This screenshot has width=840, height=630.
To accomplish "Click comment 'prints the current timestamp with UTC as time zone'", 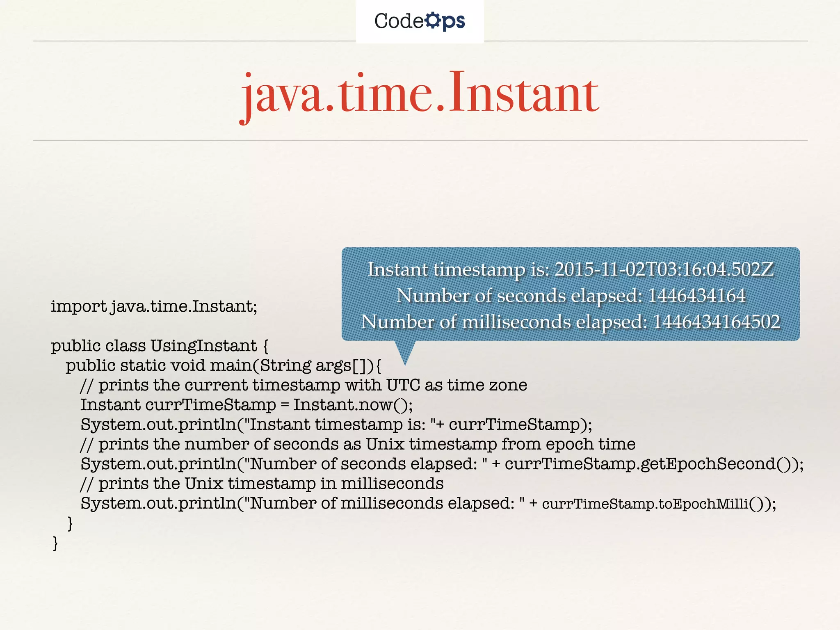I will tap(304, 385).
